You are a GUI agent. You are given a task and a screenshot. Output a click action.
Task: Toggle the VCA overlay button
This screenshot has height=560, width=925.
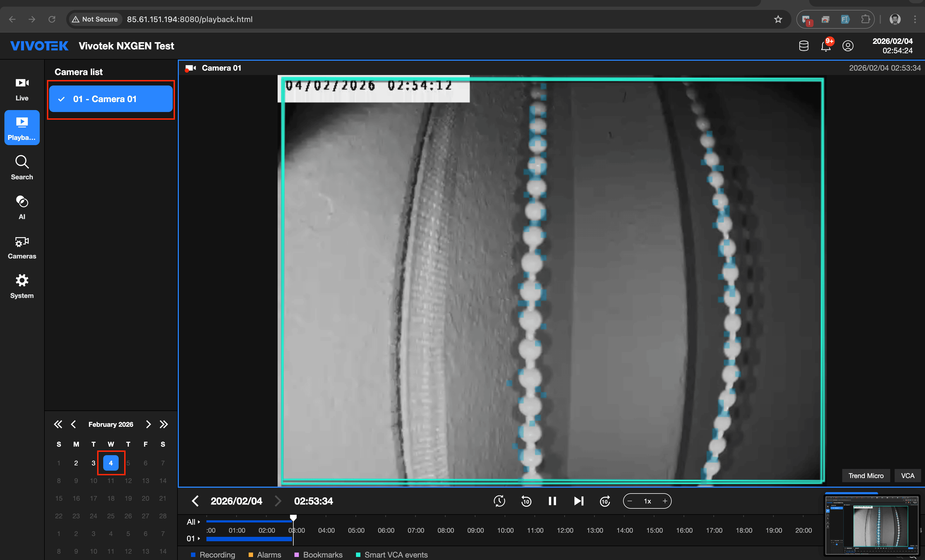[907, 476]
